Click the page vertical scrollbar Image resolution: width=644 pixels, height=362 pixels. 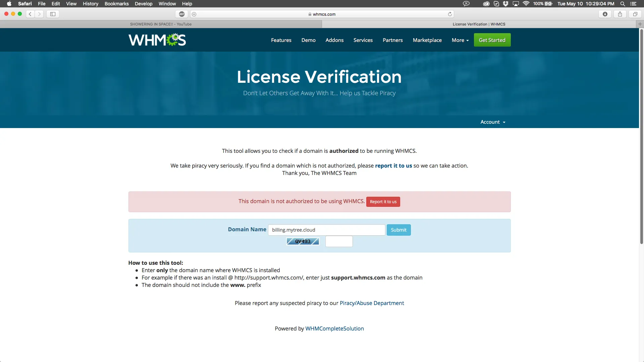[x=641, y=137]
